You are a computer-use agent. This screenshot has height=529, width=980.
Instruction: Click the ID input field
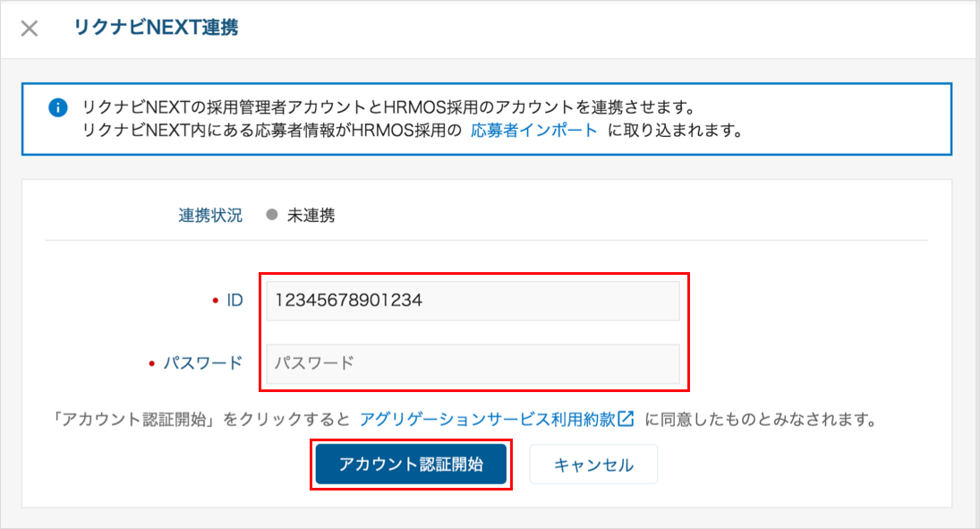(473, 301)
